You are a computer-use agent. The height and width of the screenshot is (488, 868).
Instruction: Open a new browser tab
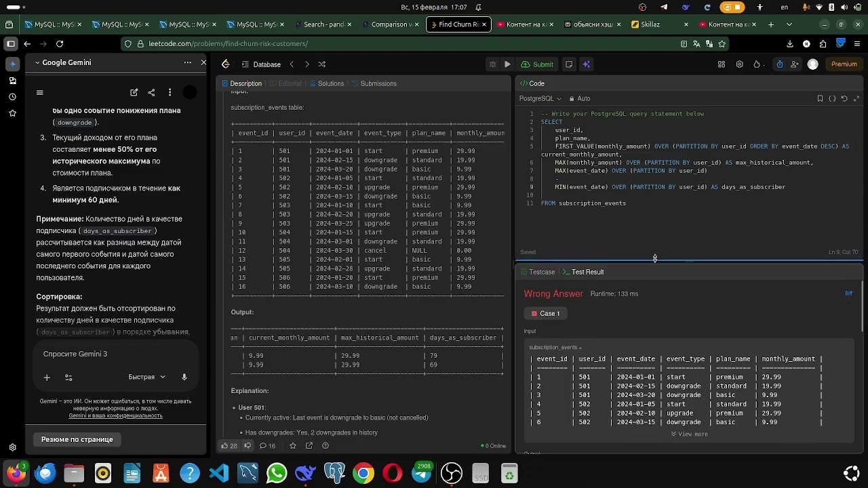tap(771, 24)
